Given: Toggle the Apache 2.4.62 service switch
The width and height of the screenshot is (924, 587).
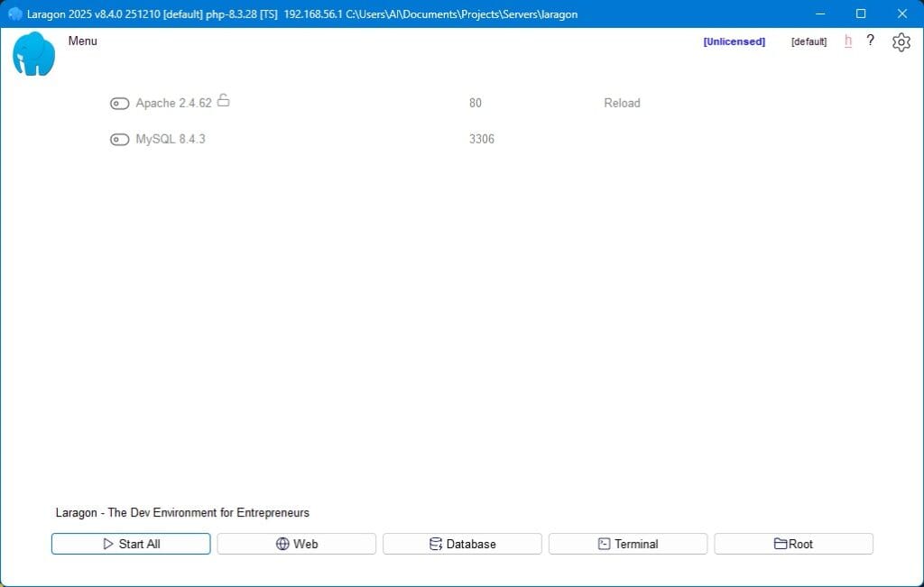Looking at the screenshot, I should pos(119,104).
